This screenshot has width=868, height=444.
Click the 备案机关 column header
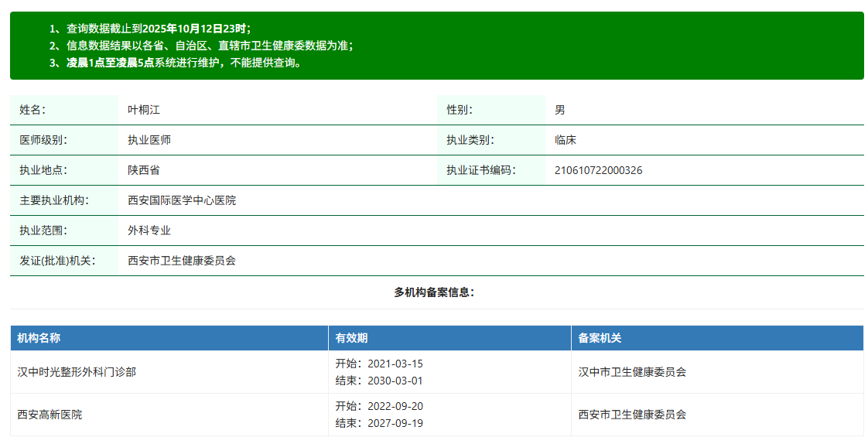click(600, 338)
